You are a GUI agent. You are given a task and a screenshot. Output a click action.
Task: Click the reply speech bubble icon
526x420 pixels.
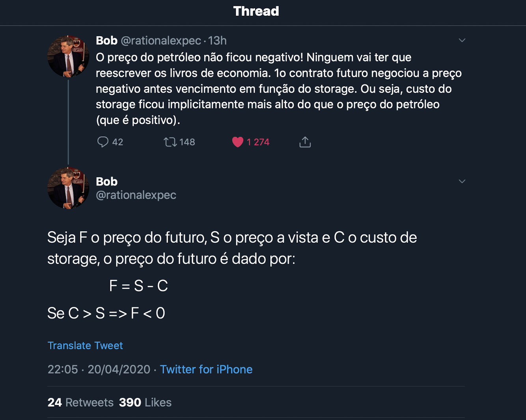(x=103, y=142)
